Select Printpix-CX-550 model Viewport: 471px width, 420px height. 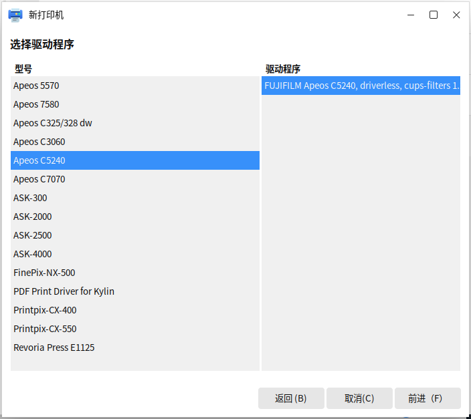(x=135, y=328)
